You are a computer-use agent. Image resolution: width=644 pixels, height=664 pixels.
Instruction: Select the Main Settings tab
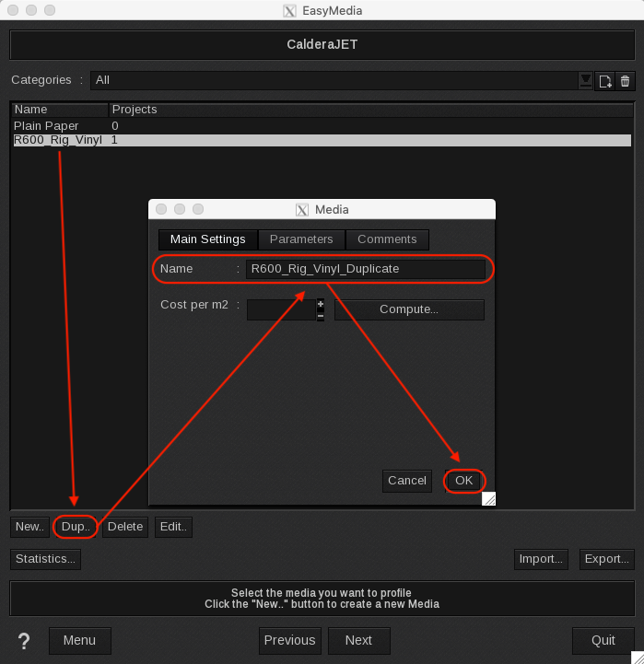[x=208, y=239]
